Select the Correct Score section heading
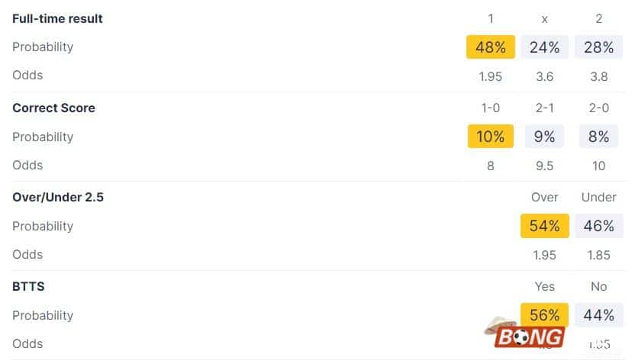 tap(53, 108)
